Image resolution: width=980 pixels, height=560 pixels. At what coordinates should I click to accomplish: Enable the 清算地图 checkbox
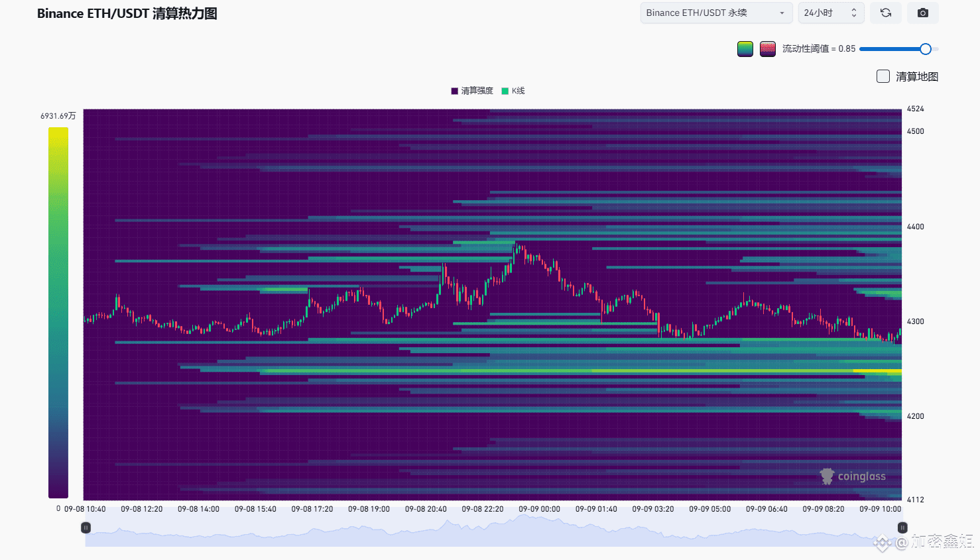point(883,76)
